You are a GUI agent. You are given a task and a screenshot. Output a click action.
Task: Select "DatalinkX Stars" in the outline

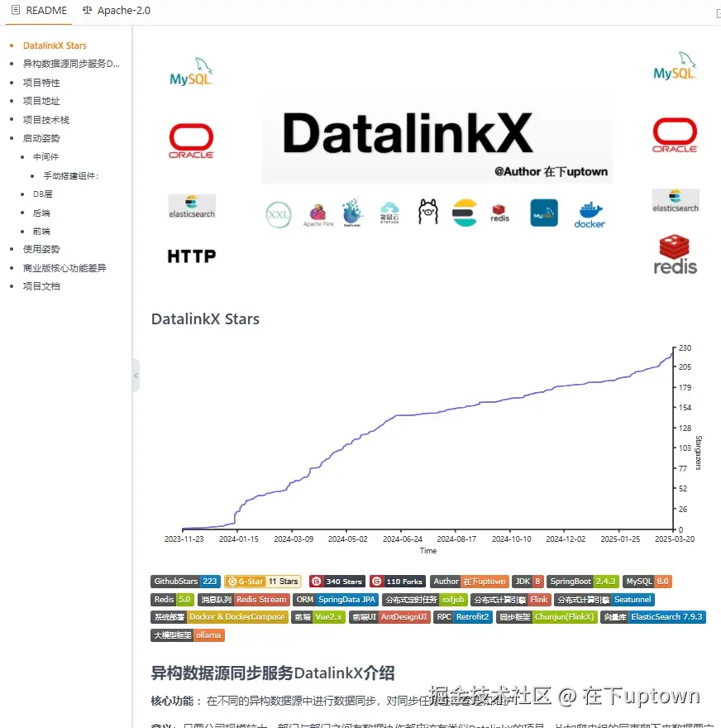click(x=55, y=45)
